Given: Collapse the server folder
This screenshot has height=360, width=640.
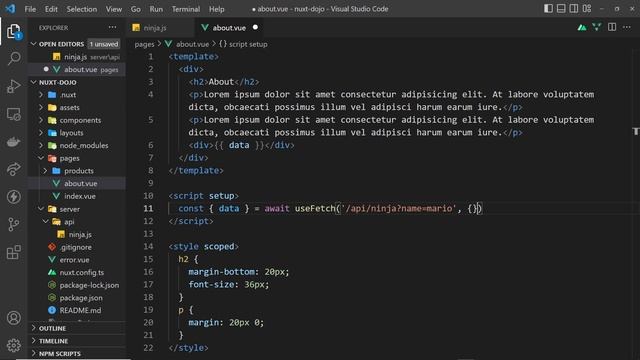Looking at the screenshot, I should (x=41, y=209).
